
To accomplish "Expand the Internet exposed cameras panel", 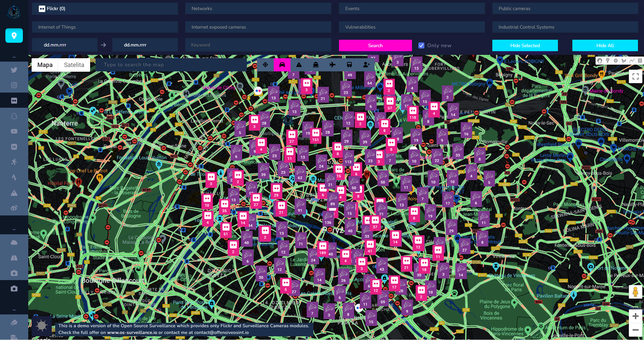I will coord(258,27).
